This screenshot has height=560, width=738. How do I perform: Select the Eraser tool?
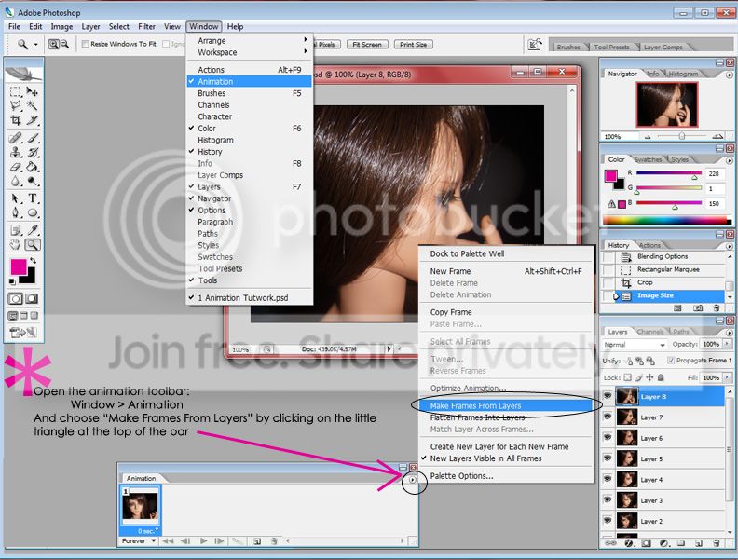pos(16,167)
